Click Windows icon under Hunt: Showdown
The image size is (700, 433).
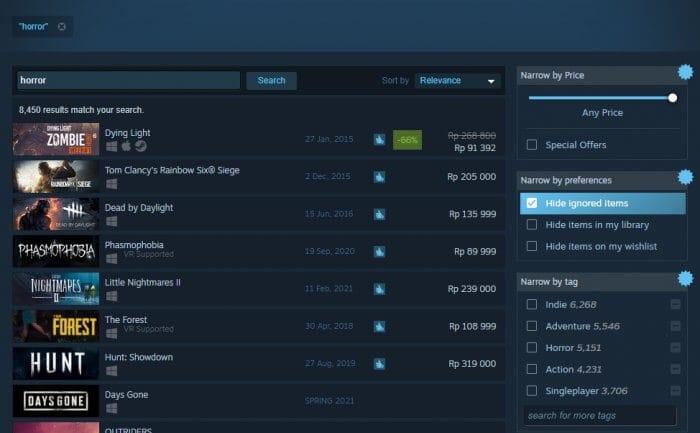(x=112, y=371)
